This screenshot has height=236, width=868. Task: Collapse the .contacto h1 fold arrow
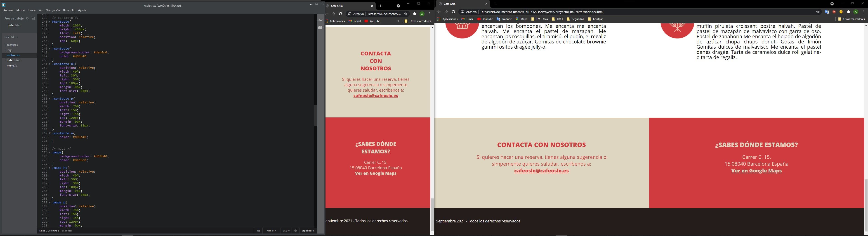tap(50, 64)
